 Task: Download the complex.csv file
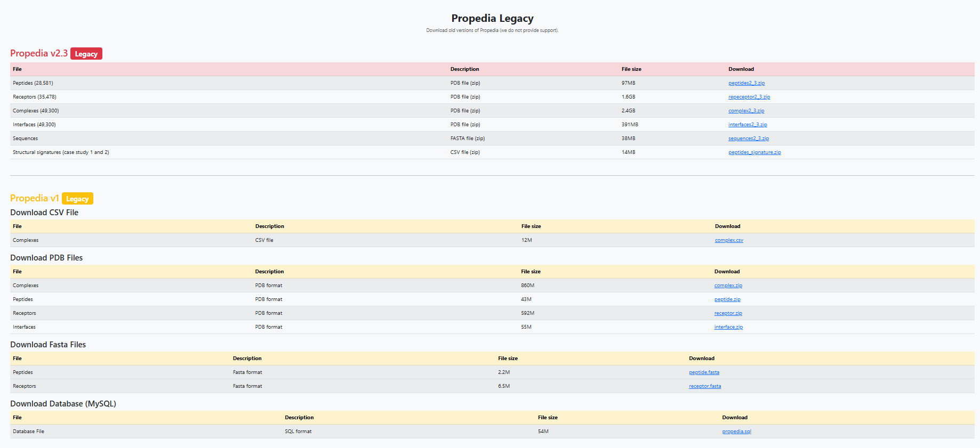(729, 240)
